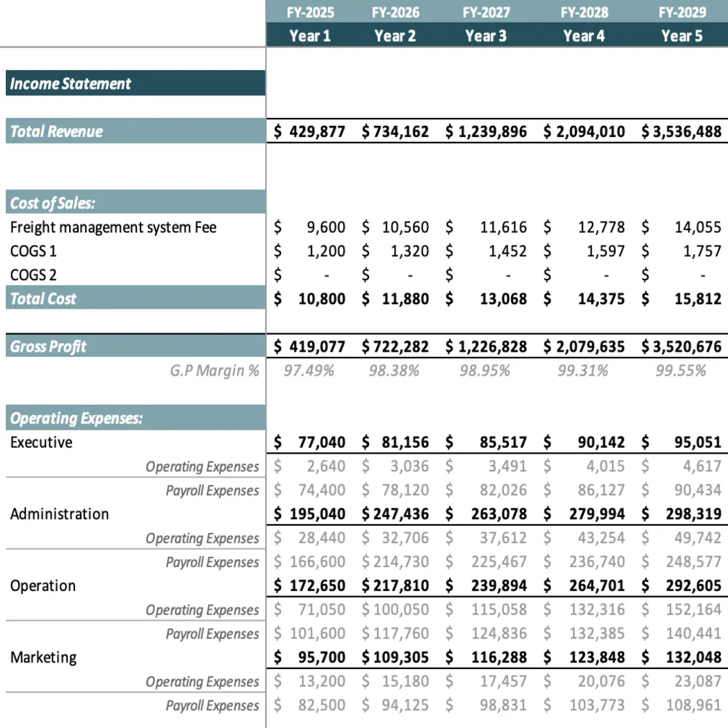Viewport: 728px width, 728px height.
Task: Click Executive operating expenses value 2,640
Action: click(326, 466)
